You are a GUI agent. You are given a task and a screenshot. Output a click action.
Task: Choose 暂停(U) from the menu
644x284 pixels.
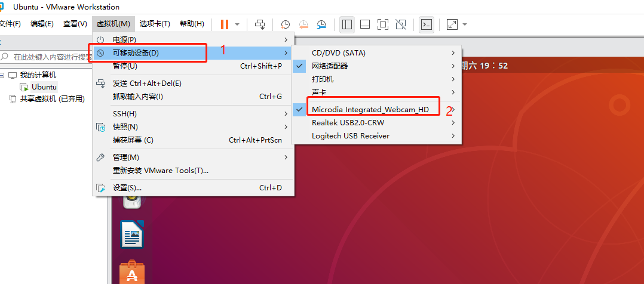193,66
